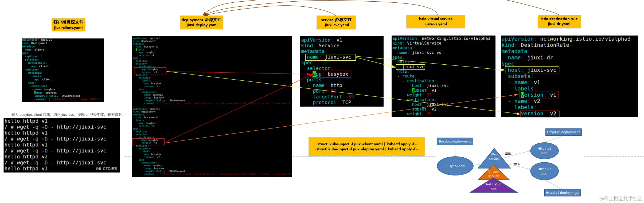Image resolution: width=644 pixels, height=203 pixels.
Task: Click 'hello httpd v2' terminal line
Action: pyautogui.click(x=26, y=157)
